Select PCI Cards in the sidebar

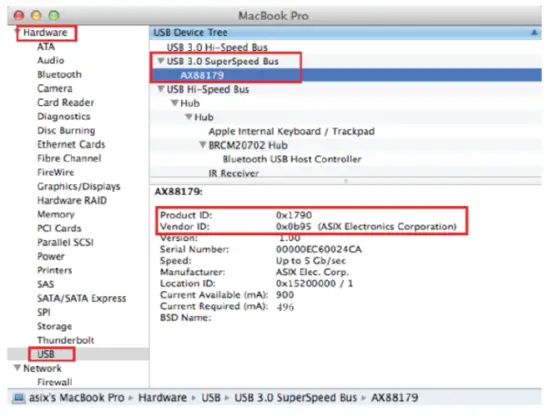[x=59, y=228]
